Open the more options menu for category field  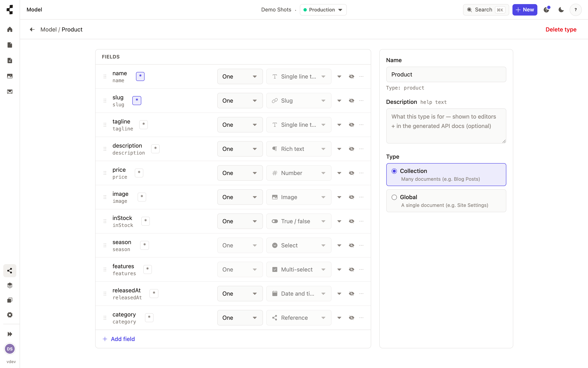pyautogui.click(x=361, y=318)
